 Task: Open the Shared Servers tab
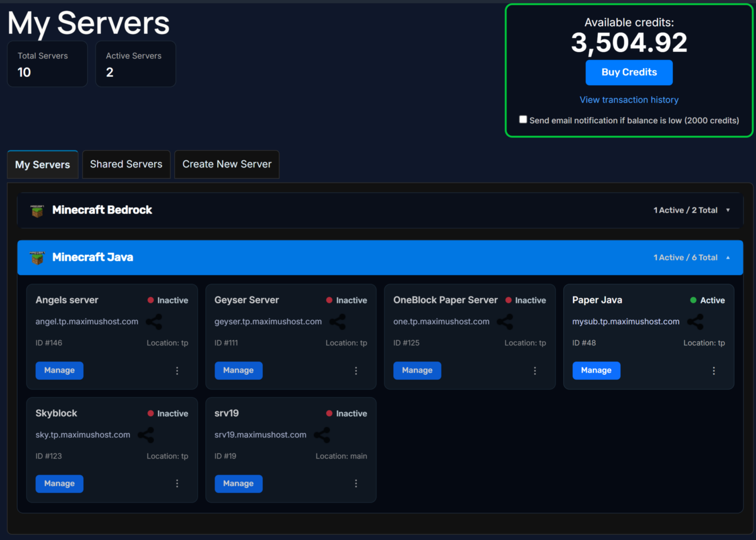[x=126, y=164]
